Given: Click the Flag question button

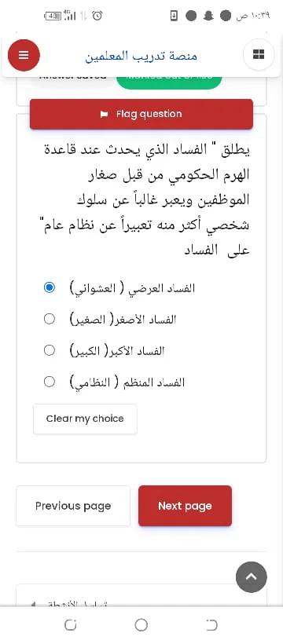Looking at the screenshot, I should pyautogui.click(x=141, y=114).
